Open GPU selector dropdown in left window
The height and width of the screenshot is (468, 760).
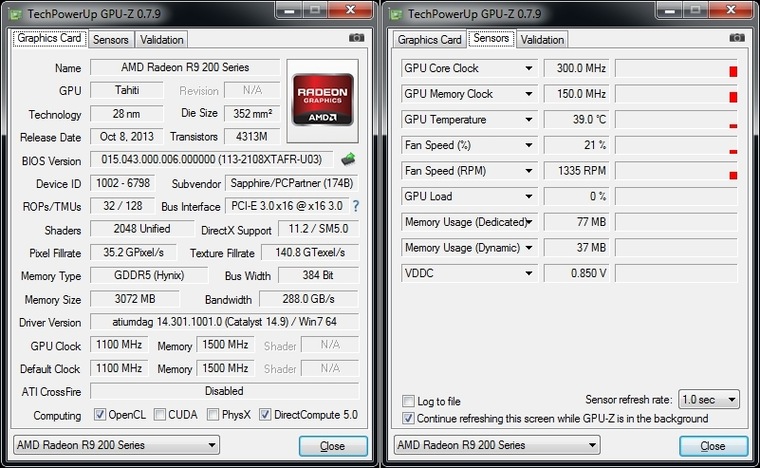116,445
